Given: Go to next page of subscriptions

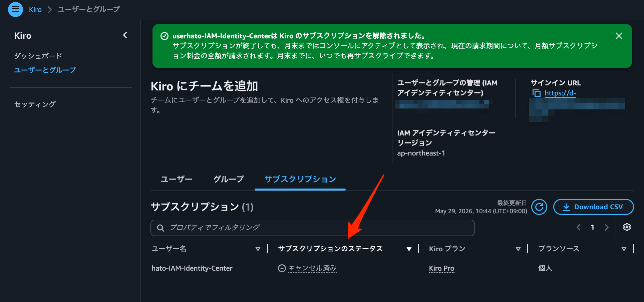Looking at the screenshot, I should coord(607,227).
